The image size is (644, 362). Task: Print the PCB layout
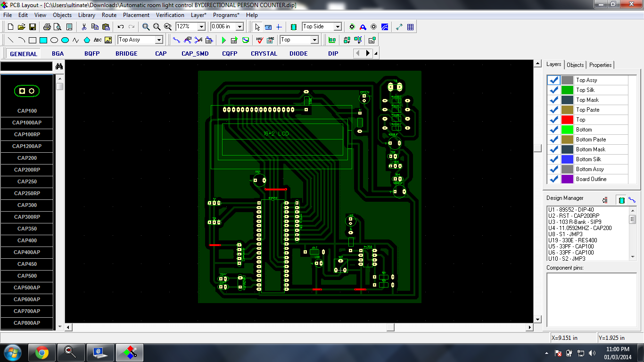pyautogui.click(x=47, y=27)
